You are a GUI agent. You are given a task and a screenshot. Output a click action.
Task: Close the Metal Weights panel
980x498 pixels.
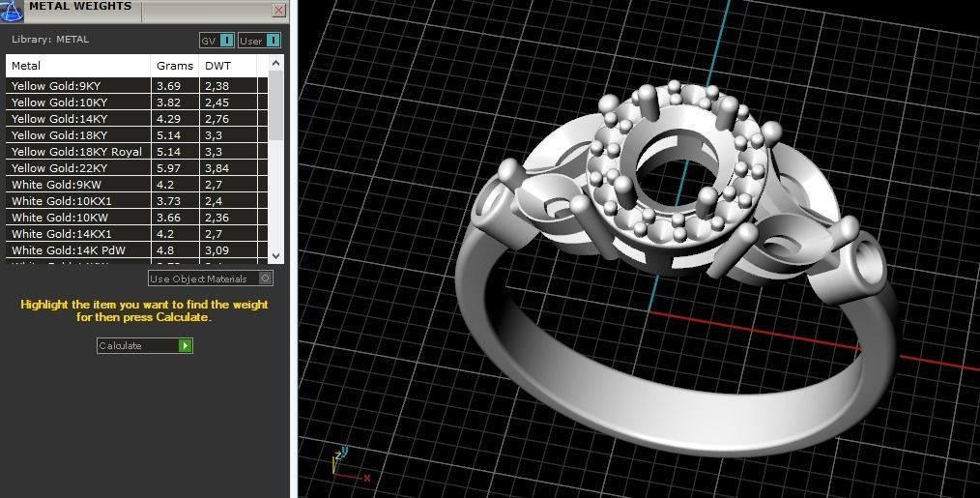[x=278, y=10]
